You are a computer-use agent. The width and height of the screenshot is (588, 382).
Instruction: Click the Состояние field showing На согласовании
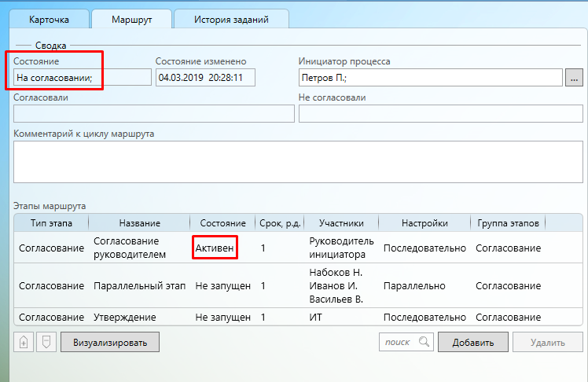click(82, 77)
